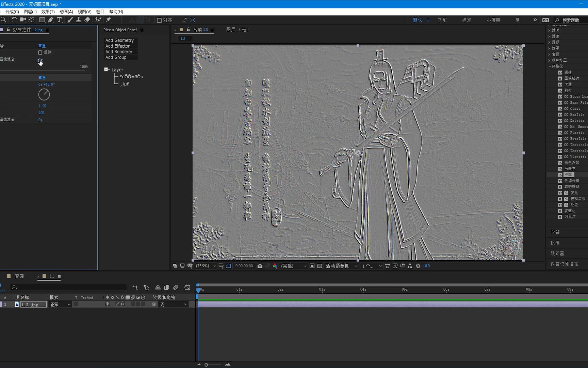The width and height of the screenshot is (588, 368).
Task: Click the reset exposure icon
Action: click(418, 266)
